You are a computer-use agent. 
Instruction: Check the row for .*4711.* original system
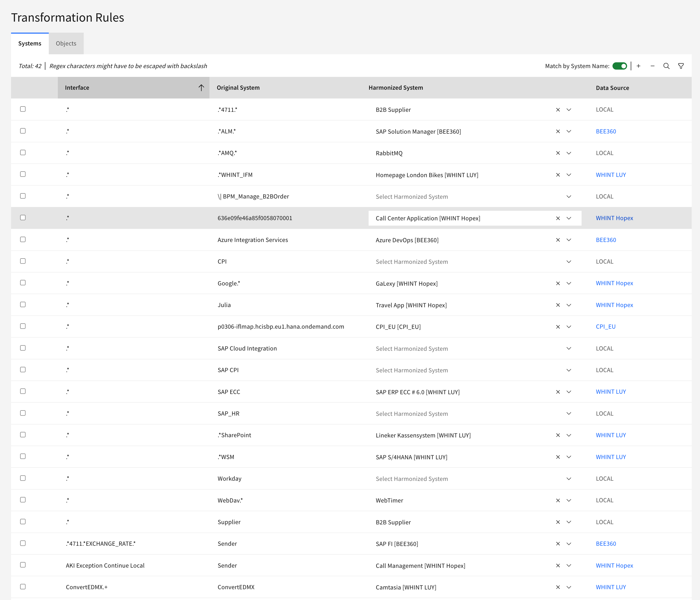point(23,109)
